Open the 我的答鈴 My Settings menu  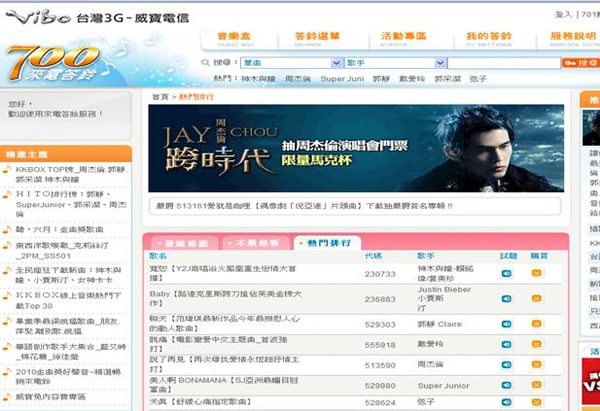click(x=489, y=39)
